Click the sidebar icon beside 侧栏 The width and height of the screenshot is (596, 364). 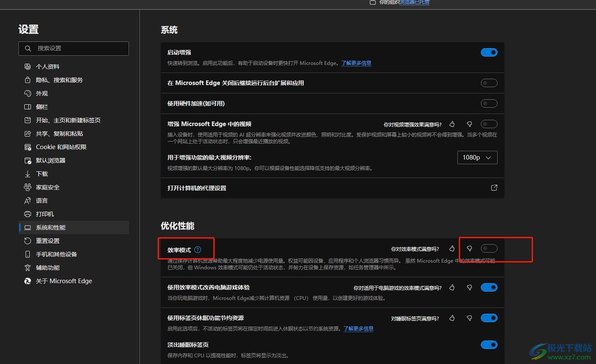28,107
